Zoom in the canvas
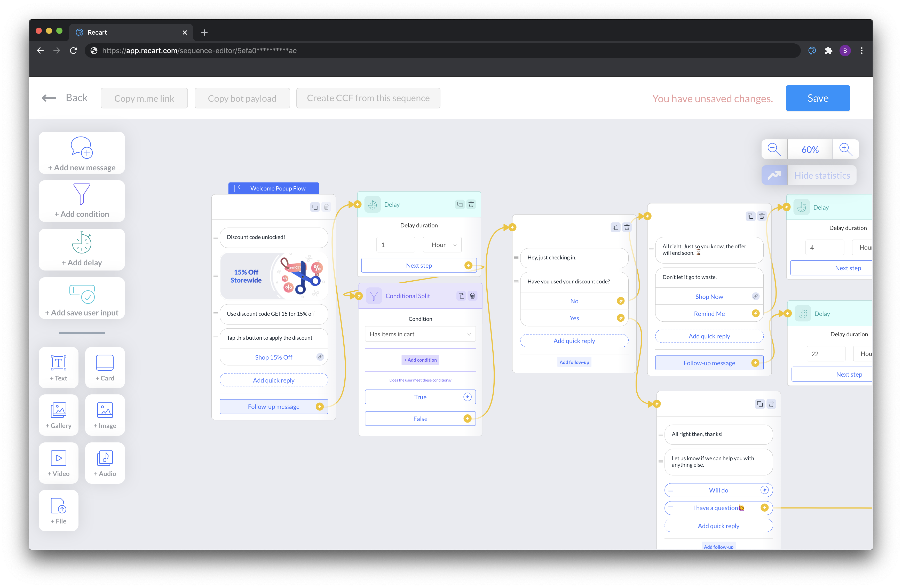 tap(845, 149)
